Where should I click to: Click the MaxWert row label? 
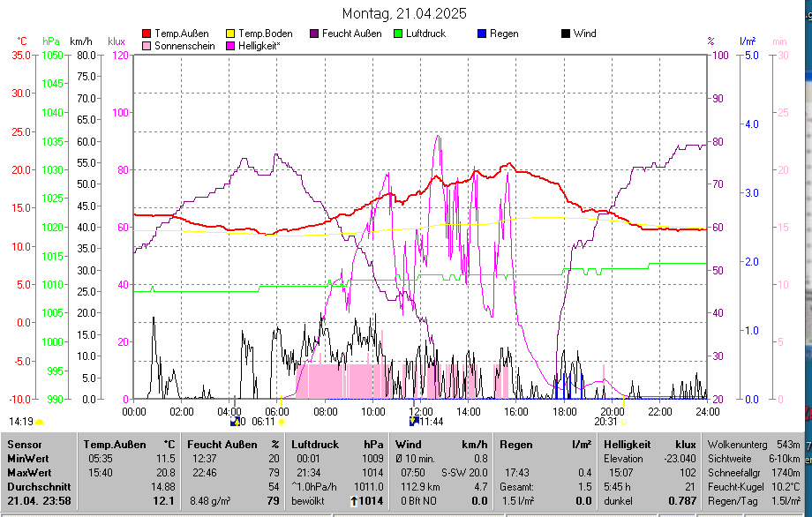(x=29, y=473)
